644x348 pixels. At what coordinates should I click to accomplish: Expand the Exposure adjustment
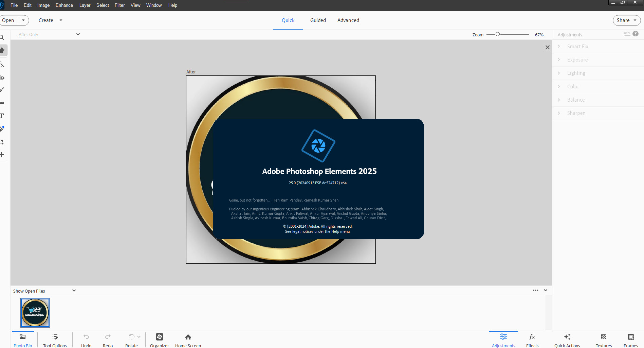coord(598,60)
